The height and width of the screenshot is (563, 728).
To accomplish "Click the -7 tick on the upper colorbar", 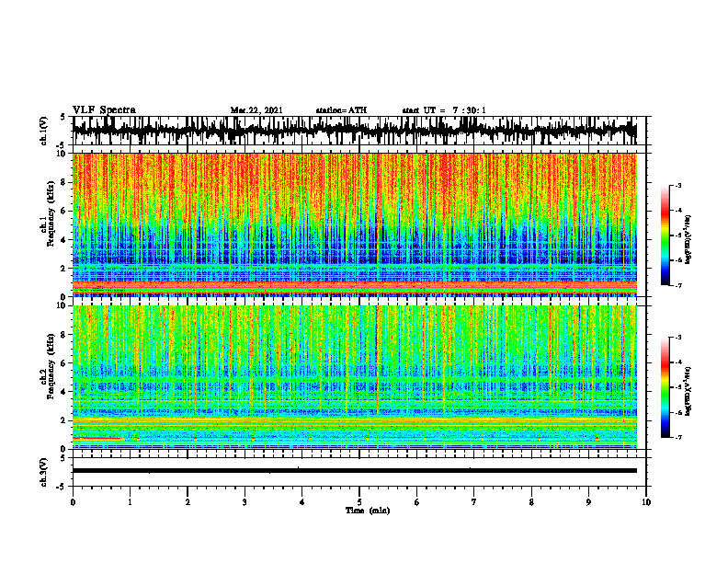I will tap(678, 285).
